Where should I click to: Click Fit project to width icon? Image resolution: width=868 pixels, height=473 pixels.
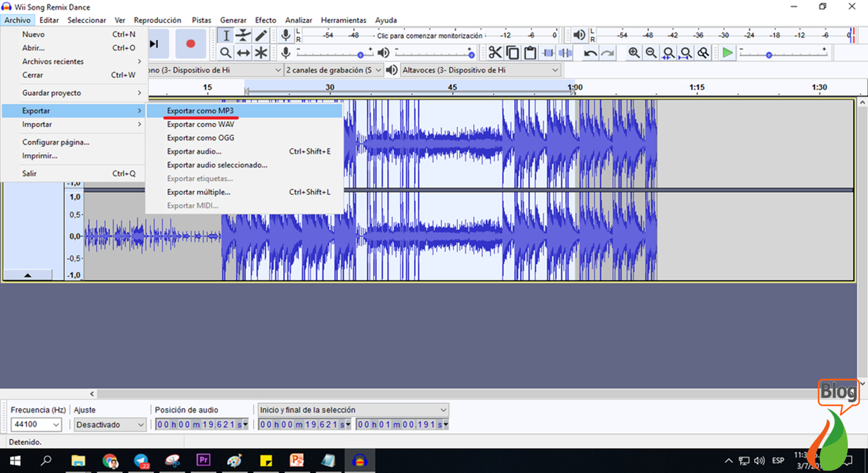click(686, 52)
